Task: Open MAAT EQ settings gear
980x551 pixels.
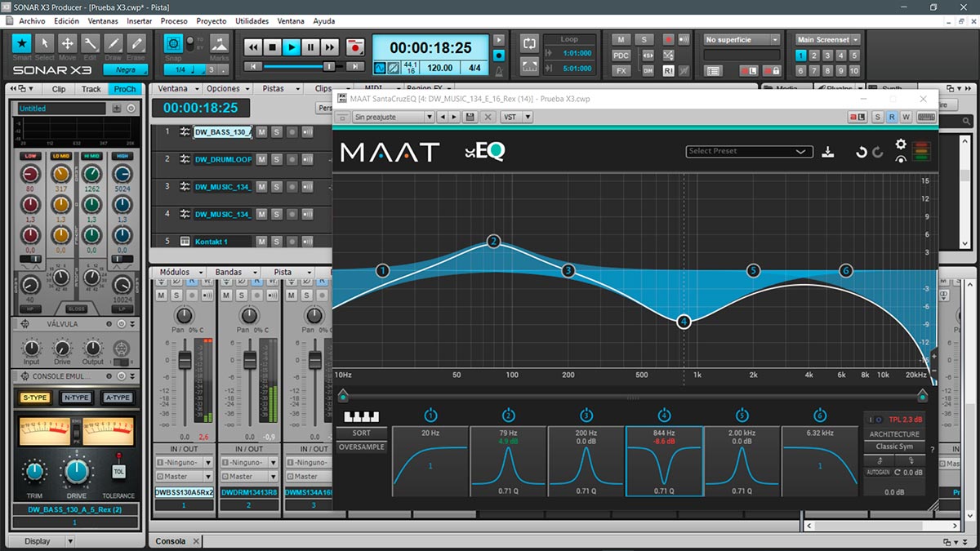Action: click(x=901, y=144)
